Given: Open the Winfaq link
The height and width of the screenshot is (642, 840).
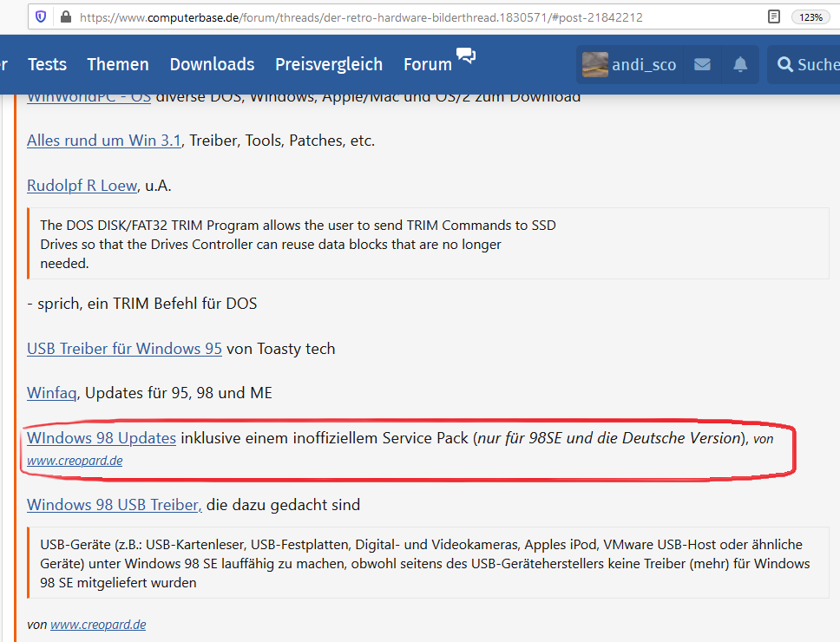Looking at the screenshot, I should (x=52, y=393).
